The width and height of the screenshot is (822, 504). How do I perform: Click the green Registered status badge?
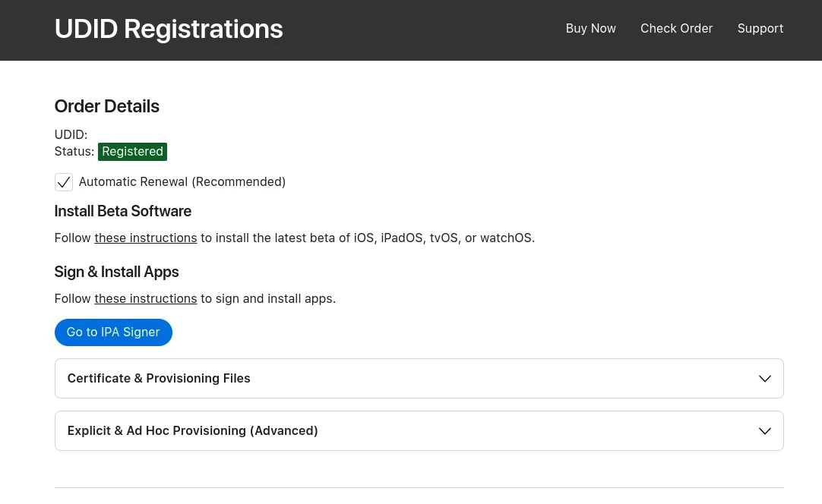pyautogui.click(x=132, y=152)
